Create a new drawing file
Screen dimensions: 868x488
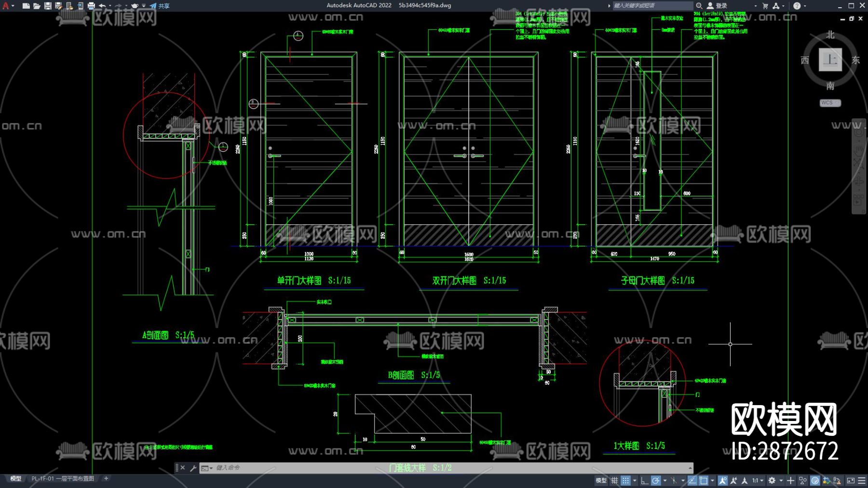26,6
